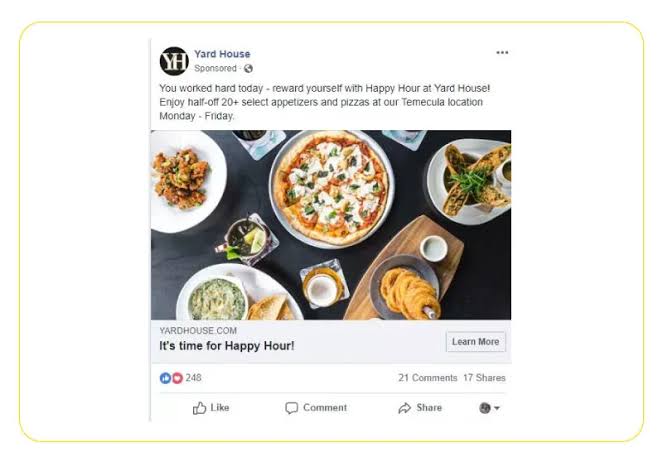Click the Comment speech bubble button
The image size is (663, 462).
point(316,408)
